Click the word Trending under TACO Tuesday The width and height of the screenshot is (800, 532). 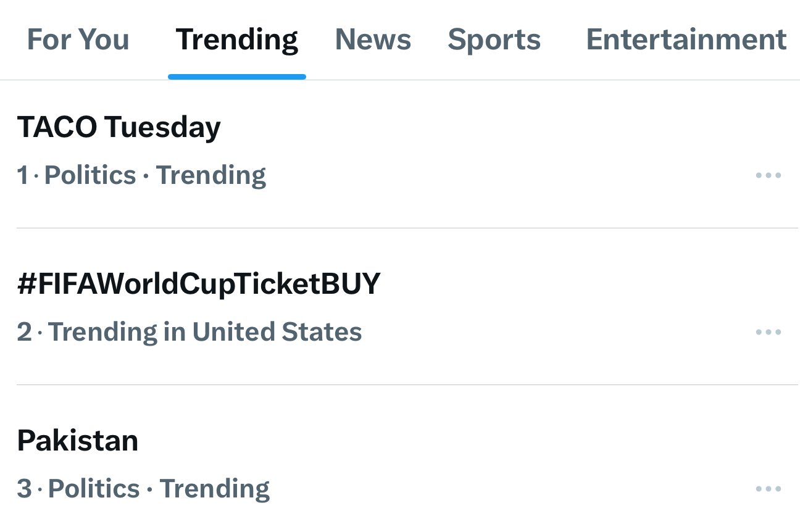pyautogui.click(x=210, y=175)
